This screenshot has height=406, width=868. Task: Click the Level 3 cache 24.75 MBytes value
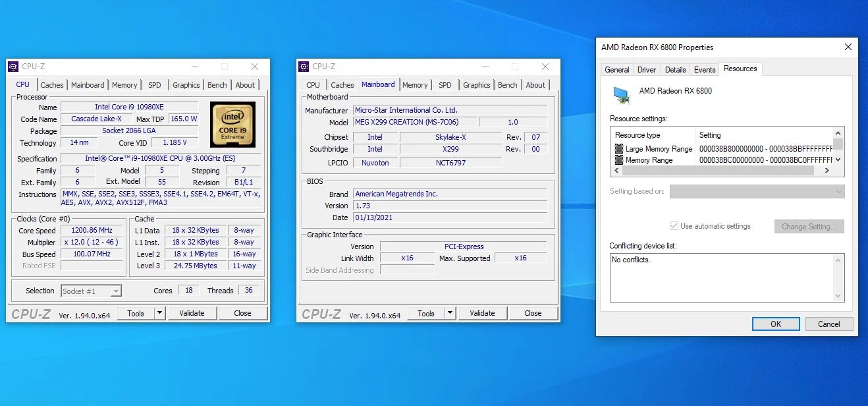(x=196, y=266)
